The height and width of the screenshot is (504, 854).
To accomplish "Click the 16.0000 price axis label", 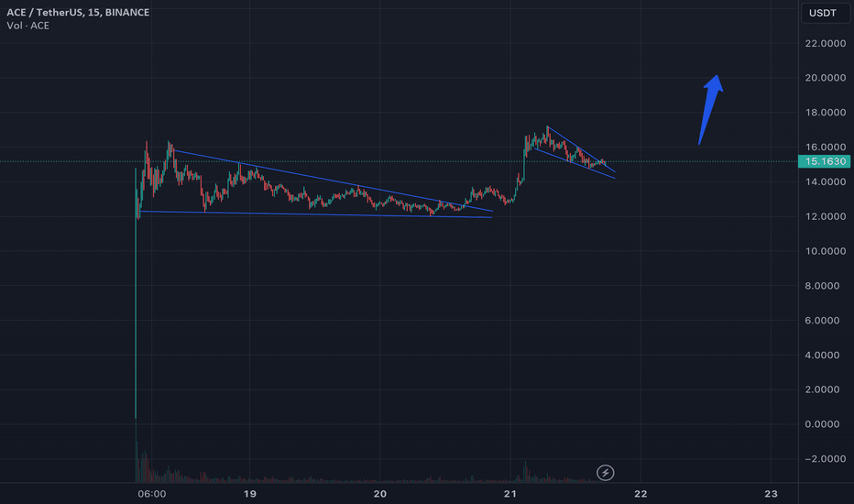I will [825, 148].
